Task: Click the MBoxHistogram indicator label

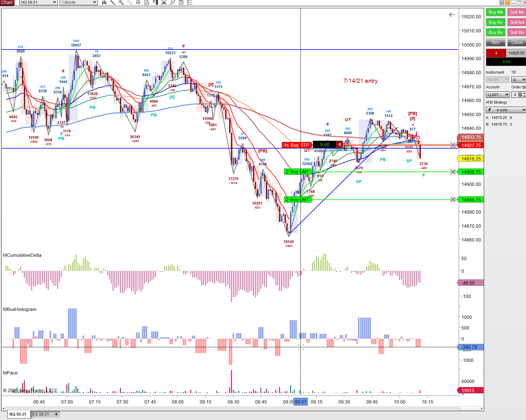Action: click(x=20, y=309)
